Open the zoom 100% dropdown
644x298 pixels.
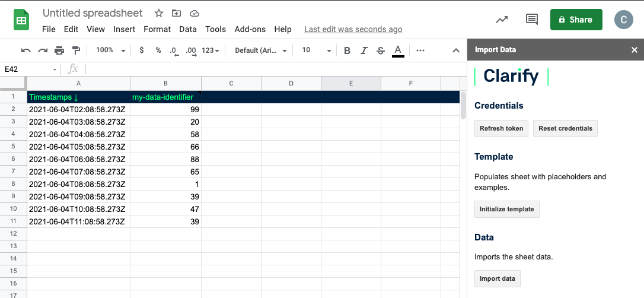[110, 50]
